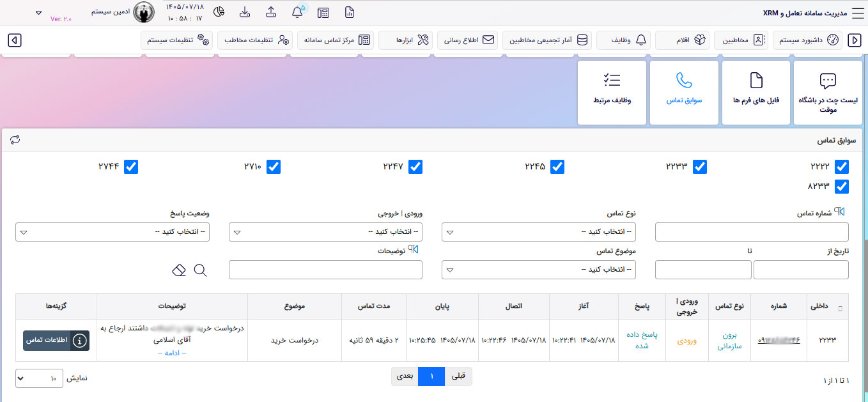Open تنظیمات مخاطب menu
The height and width of the screenshot is (402, 868).
254,40
